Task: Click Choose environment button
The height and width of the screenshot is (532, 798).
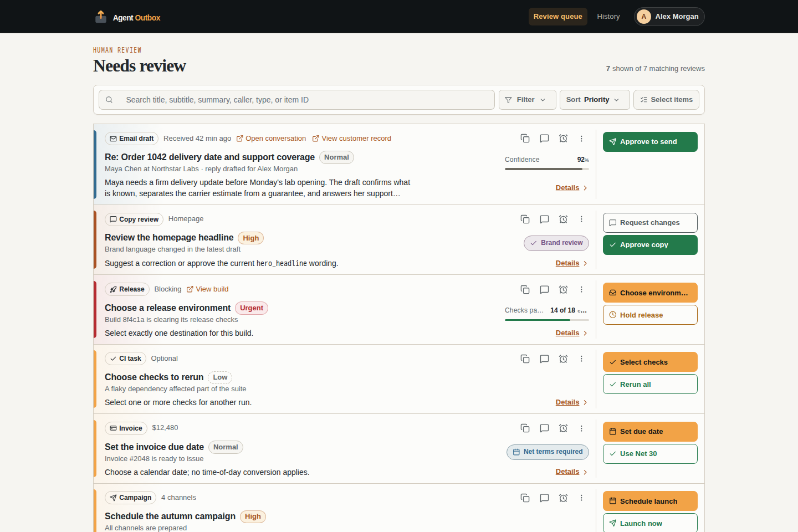Action: tap(650, 293)
